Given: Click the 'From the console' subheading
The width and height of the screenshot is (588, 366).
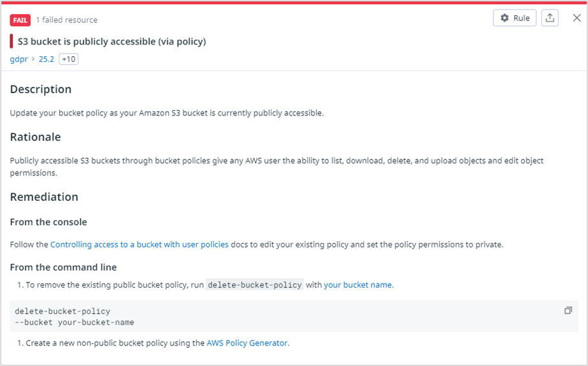Looking at the screenshot, I should pyautogui.click(x=49, y=223).
